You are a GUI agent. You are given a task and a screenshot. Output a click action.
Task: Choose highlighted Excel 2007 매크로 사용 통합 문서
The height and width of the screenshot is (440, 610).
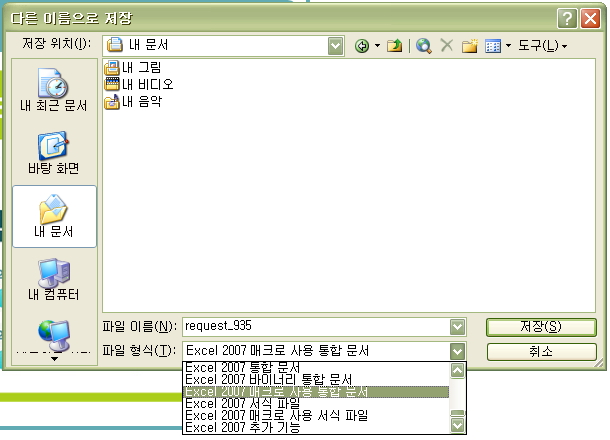316,391
